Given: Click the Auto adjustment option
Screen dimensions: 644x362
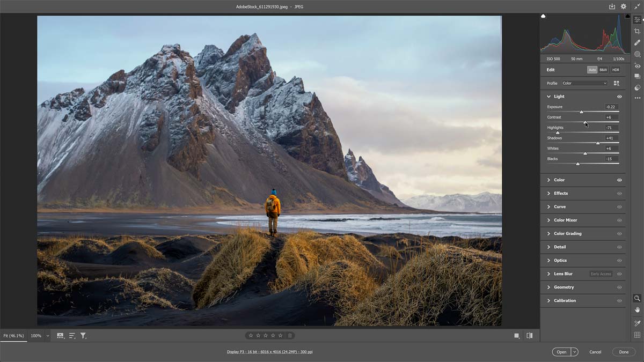Looking at the screenshot, I should coord(592,69).
